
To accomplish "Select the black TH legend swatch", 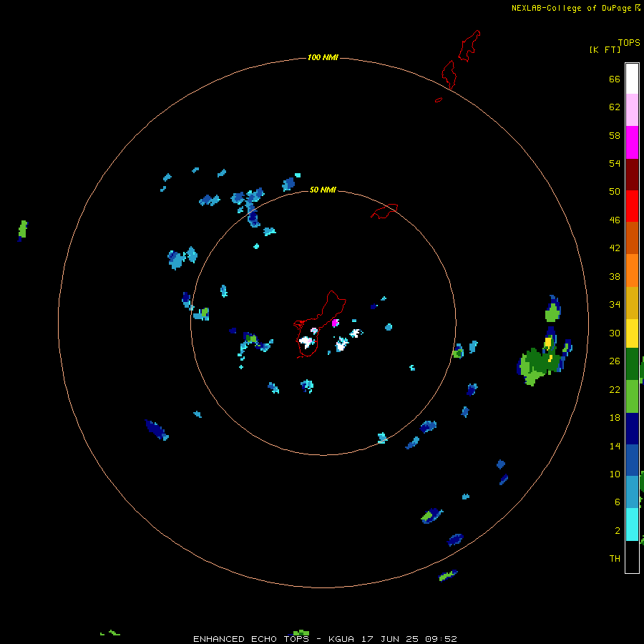I will tap(632, 557).
